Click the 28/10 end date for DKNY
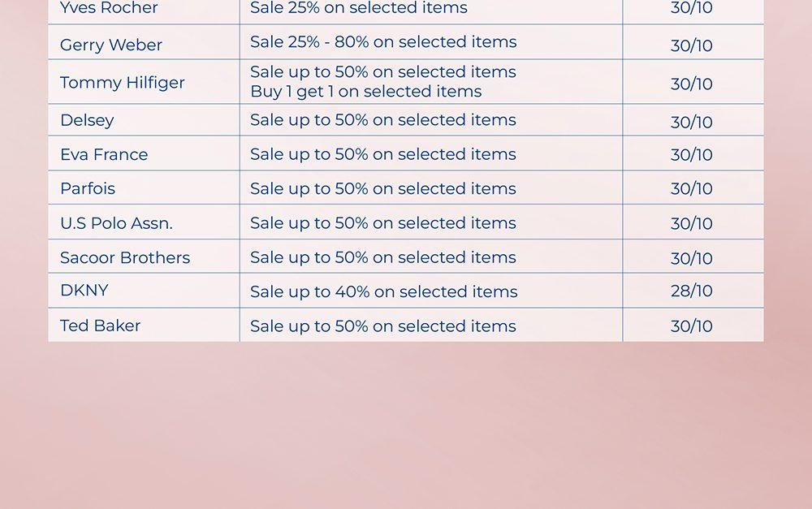The width and height of the screenshot is (812, 509). 692,291
